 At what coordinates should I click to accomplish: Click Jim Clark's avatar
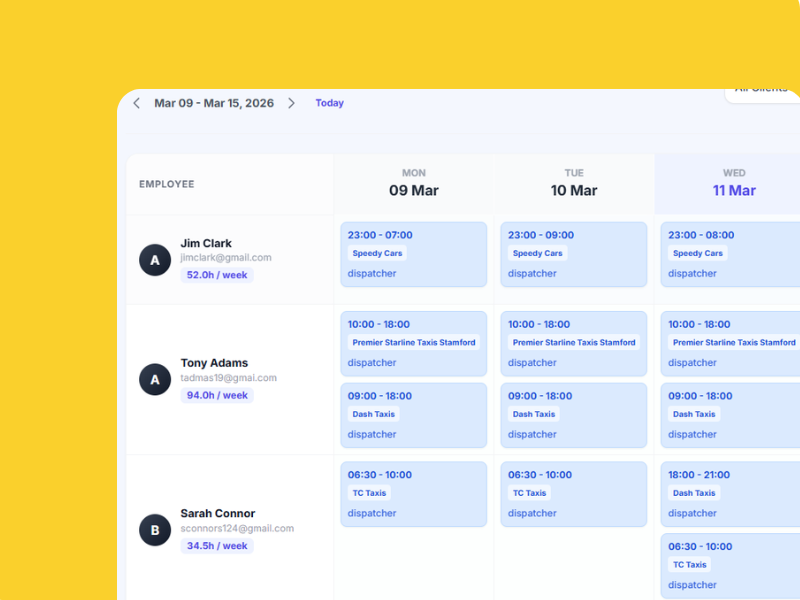(155, 260)
